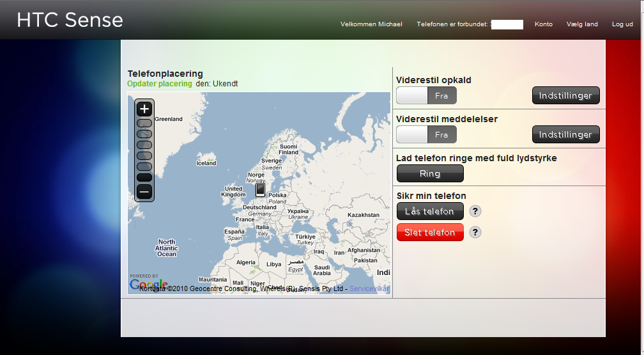Screen dimensions: 644x355
Task: Click the Google logo on the map
Action: pos(148,284)
